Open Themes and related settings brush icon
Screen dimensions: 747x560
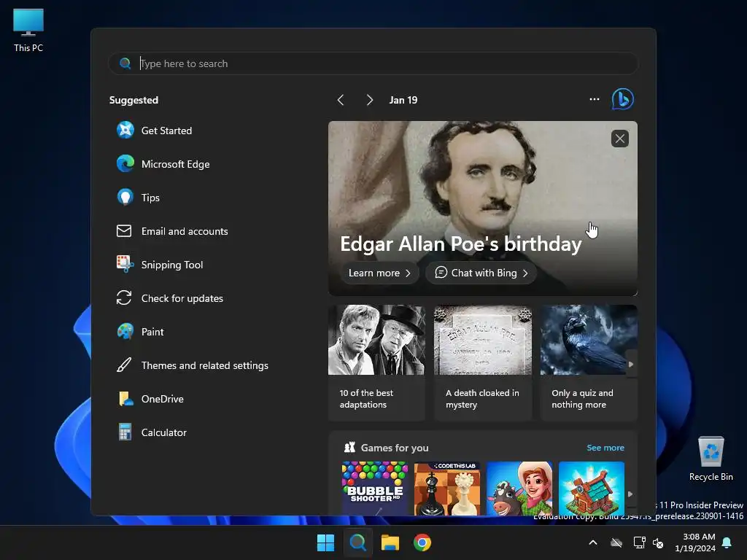[124, 365]
